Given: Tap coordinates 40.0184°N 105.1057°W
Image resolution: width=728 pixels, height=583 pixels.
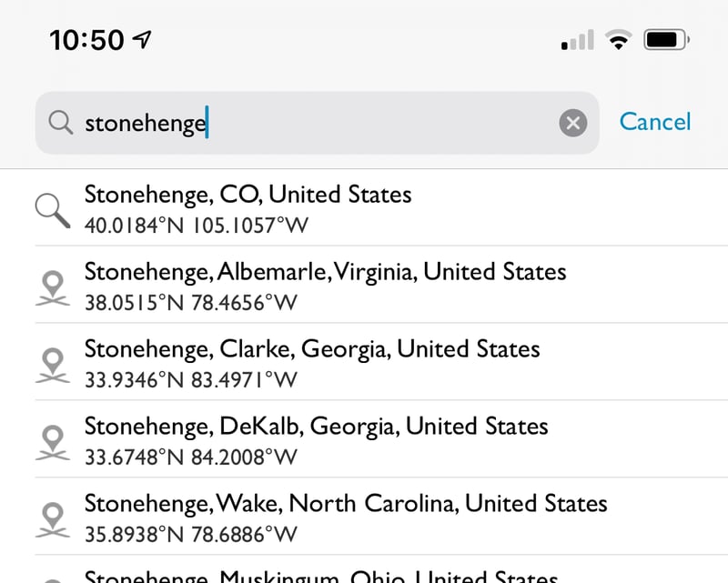Looking at the screenshot, I should 192,225.
